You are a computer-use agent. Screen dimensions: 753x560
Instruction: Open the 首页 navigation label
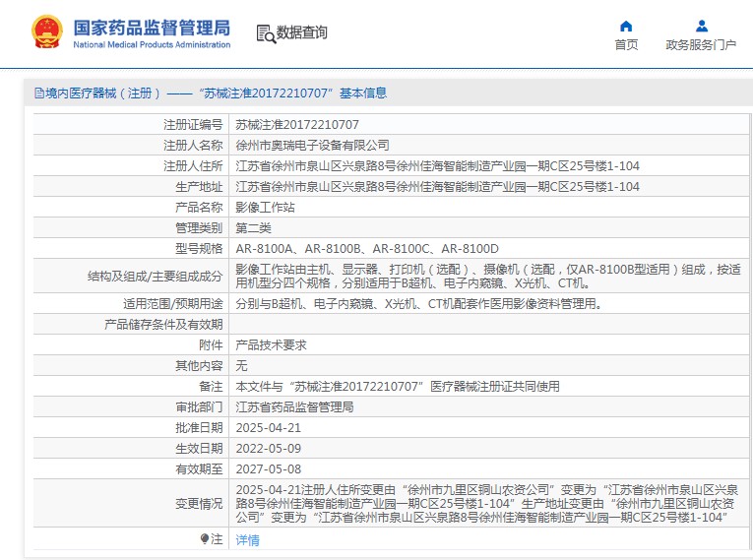point(626,45)
